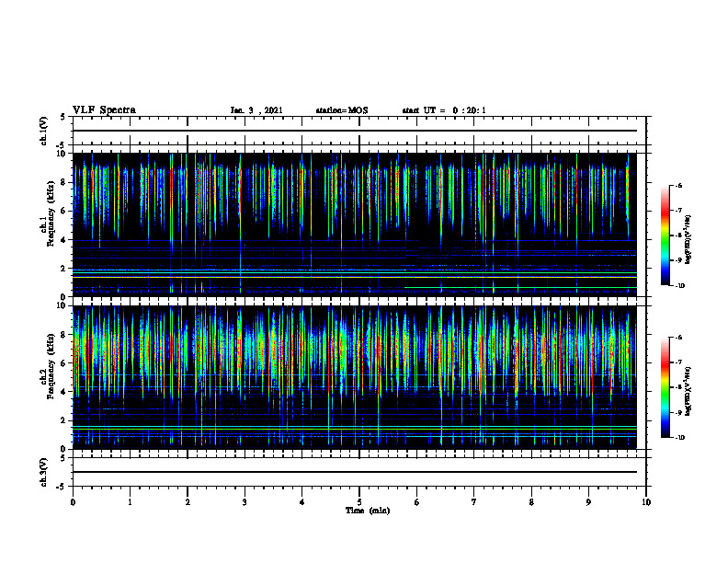Screen dimensions: 728x563
Task: Click the "VLF Spectra" plot title
Action: click(x=104, y=110)
